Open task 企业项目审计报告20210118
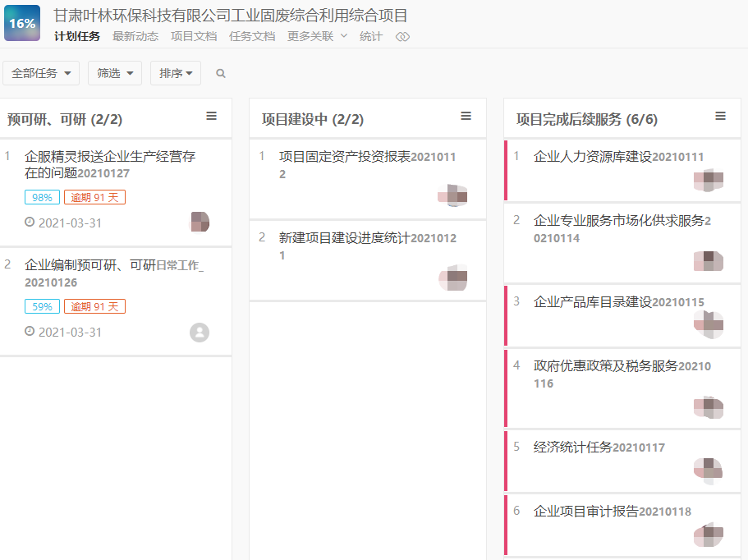Screen dimensions: 748x560 613,512
